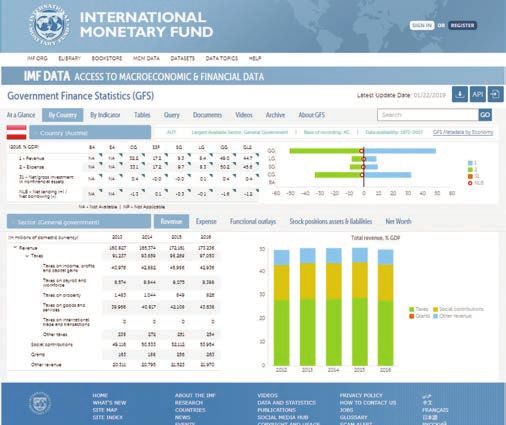506x425 pixels.
Task: Click BOOKSTORE in the top menu
Action: point(107,58)
